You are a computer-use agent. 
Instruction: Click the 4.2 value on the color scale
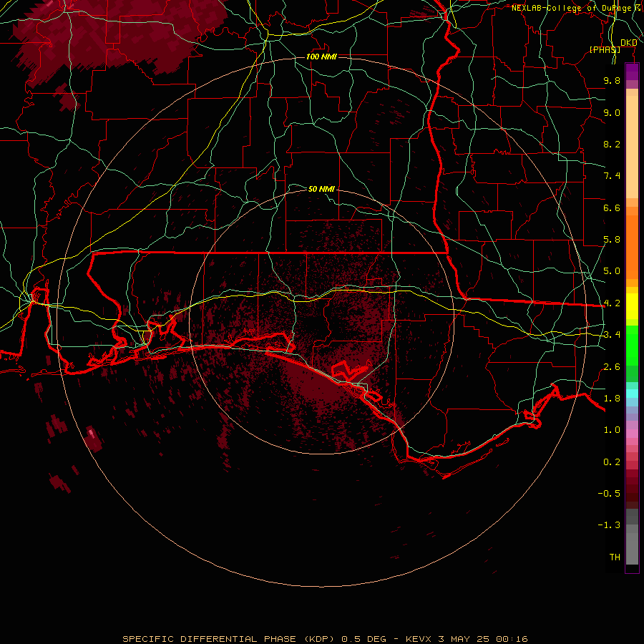(612, 303)
